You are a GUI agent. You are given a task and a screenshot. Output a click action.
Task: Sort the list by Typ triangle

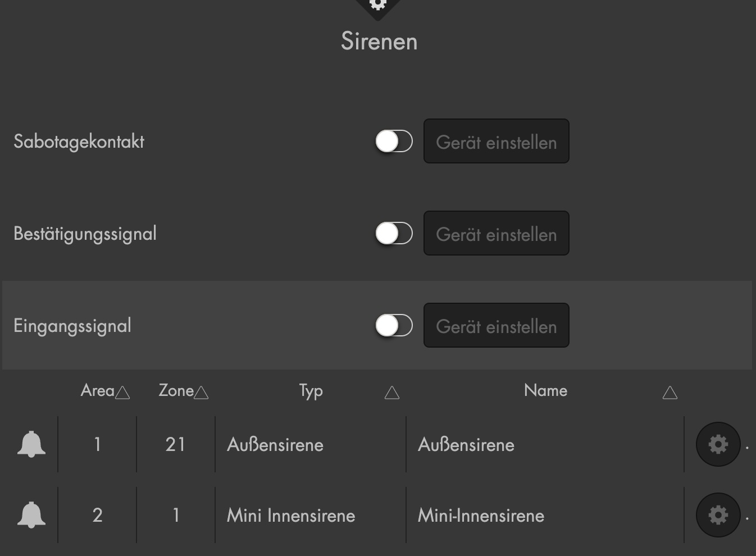(392, 393)
